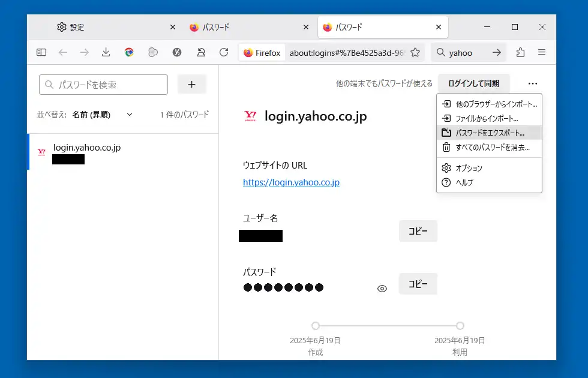
Task: Click the 利用 timeline marker circle
Action: (x=460, y=325)
